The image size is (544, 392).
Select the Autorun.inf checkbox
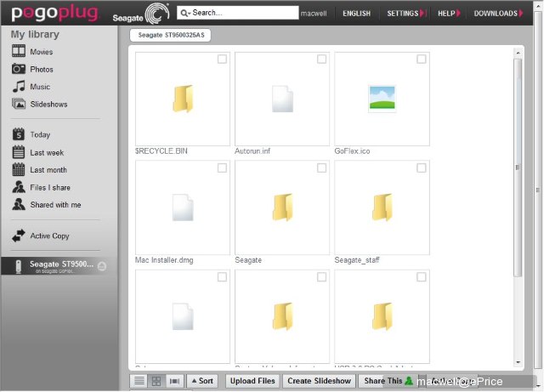pyautogui.click(x=321, y=59)
